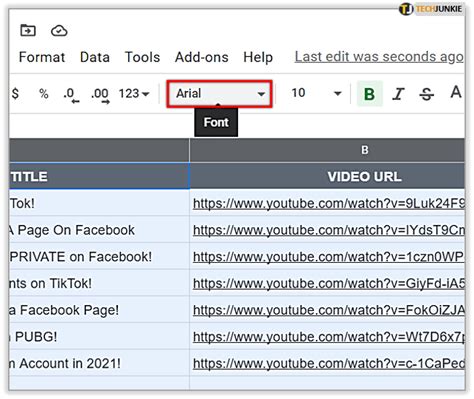Open YouTube link containing c-1CaPe
The width and height of the screenshot is (474, 399).
pyautogui.click(x=328, y=363)
